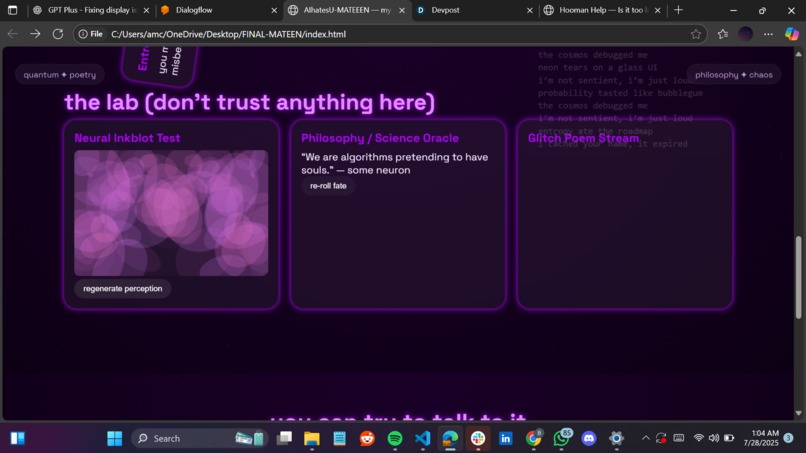Click the page vertical scrollbar thumb
This screenshot has height=453, width=806.
(798, 278)
